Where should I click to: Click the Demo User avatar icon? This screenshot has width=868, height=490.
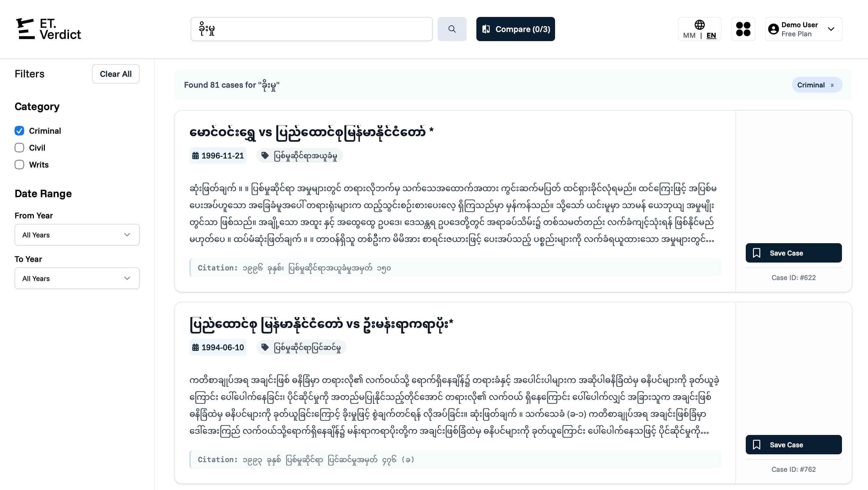(773, 29)
